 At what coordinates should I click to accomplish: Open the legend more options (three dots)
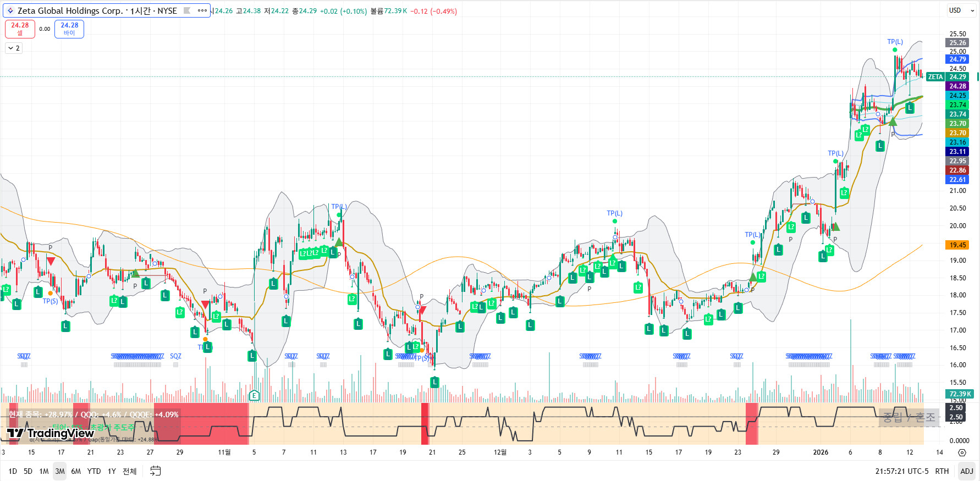[202, 10]
